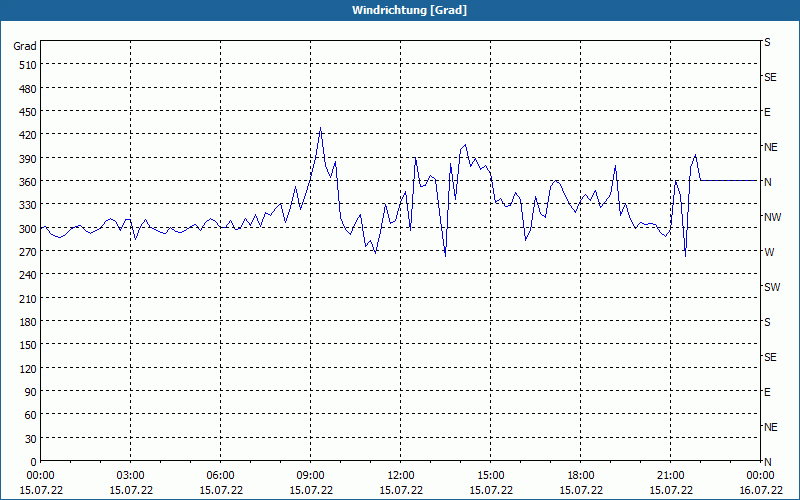800x500 pixels.
Task: Select the S compass label at 180 level
Action: tap(767, 322)
